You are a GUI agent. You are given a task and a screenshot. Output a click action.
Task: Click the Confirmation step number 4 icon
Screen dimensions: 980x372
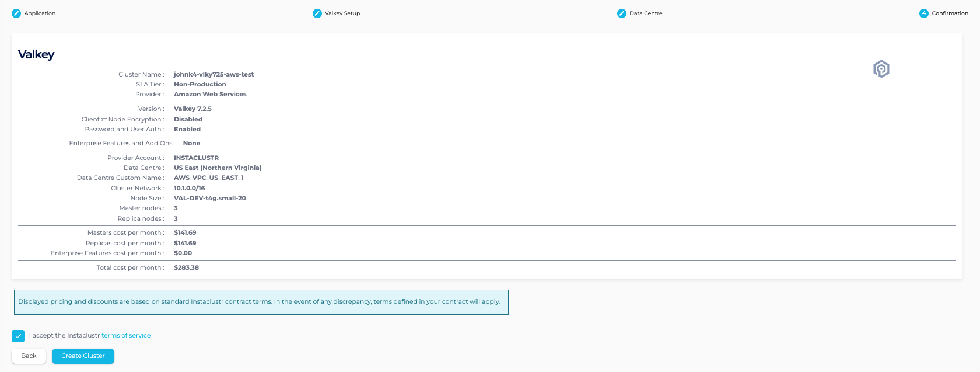(x=924, y=13)
